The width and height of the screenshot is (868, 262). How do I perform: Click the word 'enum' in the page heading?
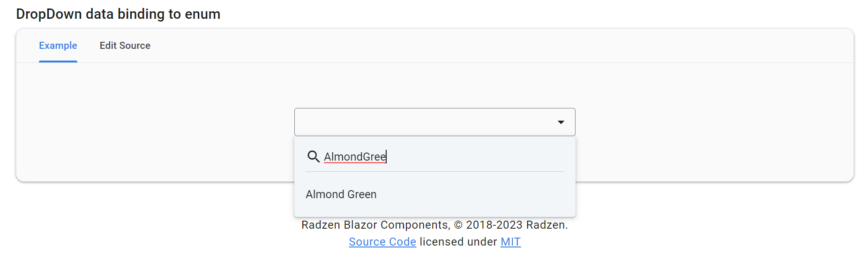(x=202, y=14)
